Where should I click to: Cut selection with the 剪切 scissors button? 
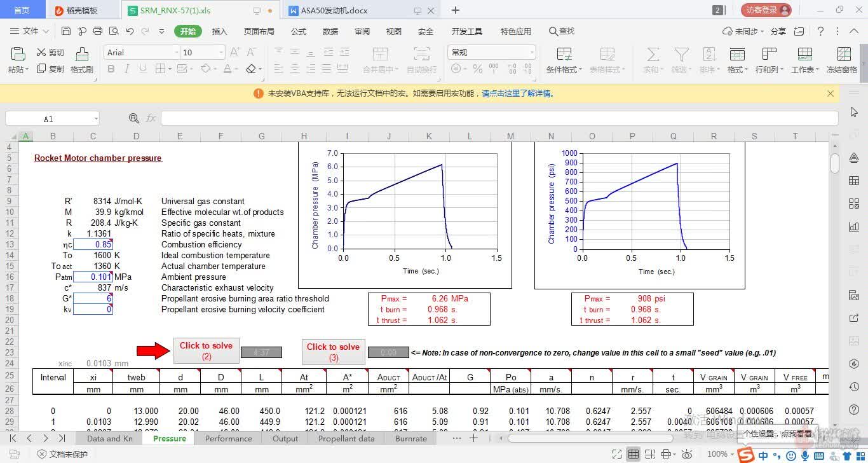coord(51,53)
